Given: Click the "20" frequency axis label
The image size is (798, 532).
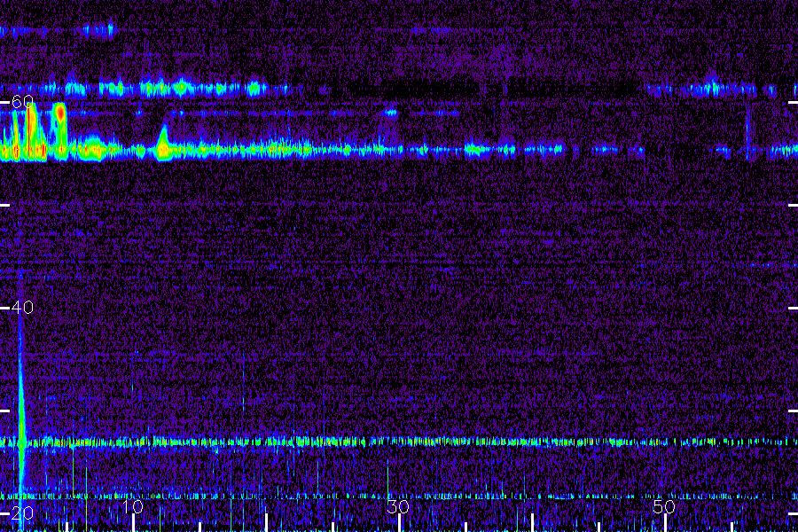Looking at the screenshot, I should coord(22,512).
